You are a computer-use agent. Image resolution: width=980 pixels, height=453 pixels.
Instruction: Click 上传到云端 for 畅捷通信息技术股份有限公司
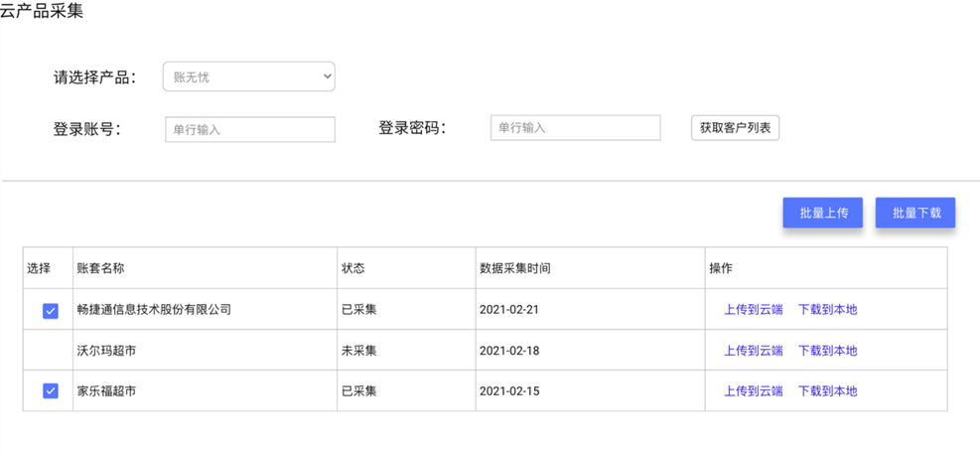pyautogui.click(x=753, y=310)
